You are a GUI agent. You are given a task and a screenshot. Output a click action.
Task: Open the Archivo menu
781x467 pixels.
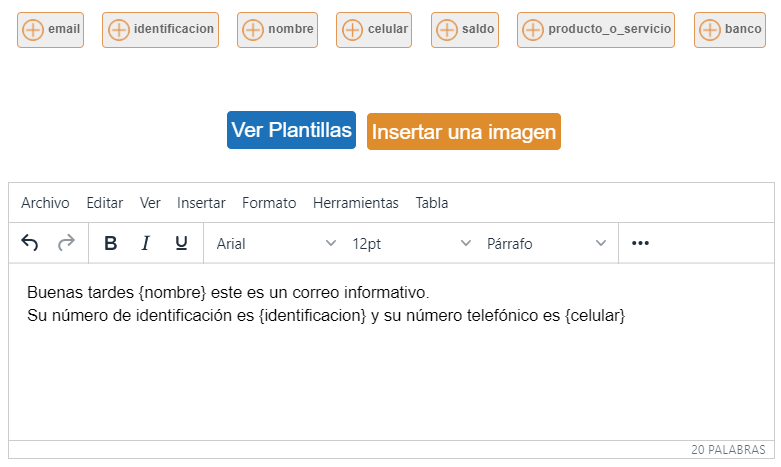45,203
